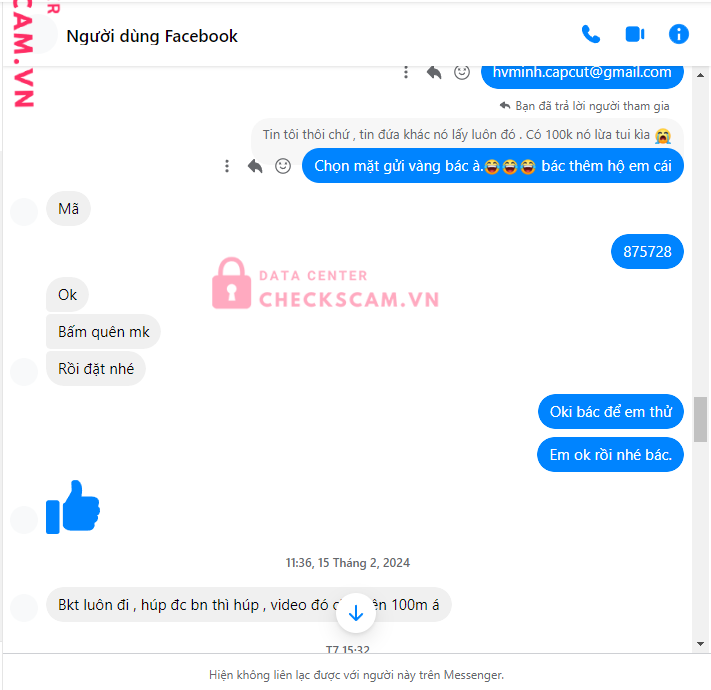Start a voice call with phone icon
Screen dimensions: 711x690
pyautogui.click(x=590, y=34)
